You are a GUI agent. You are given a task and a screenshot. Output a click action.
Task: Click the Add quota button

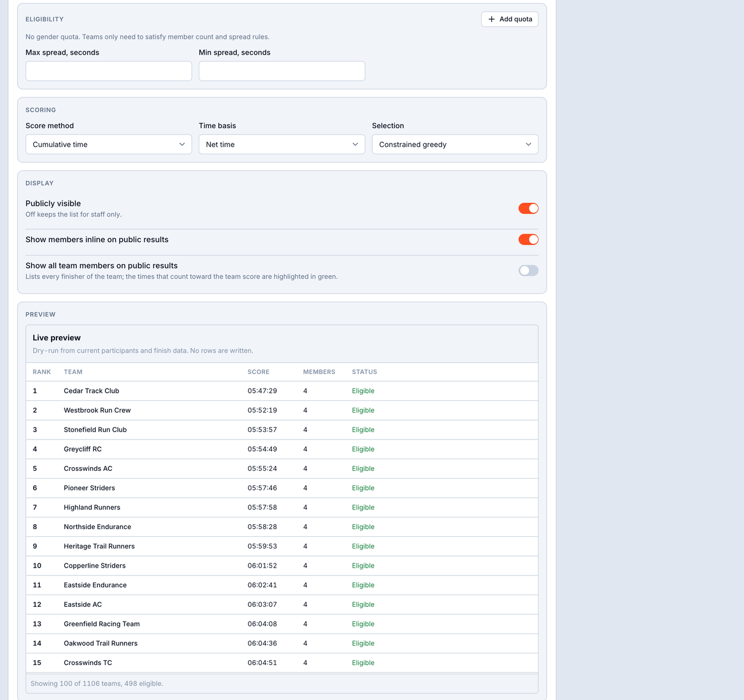pyautogui.click(x=510, y=19)
